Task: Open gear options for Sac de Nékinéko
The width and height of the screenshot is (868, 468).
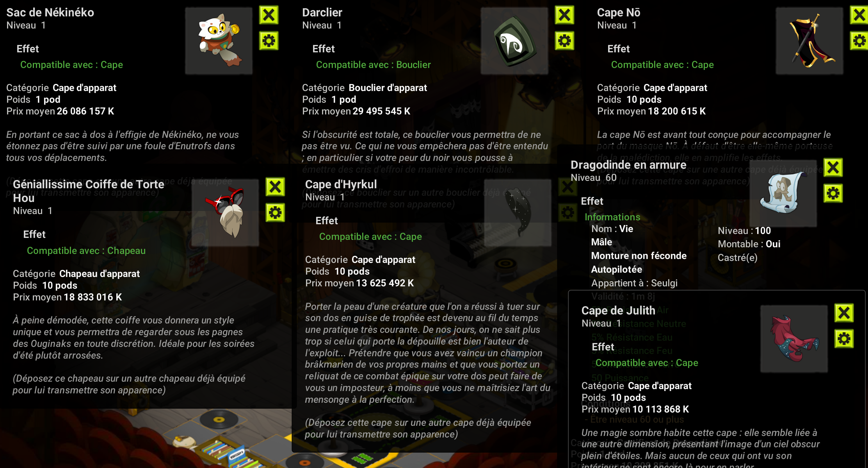Action: (269, 41)
